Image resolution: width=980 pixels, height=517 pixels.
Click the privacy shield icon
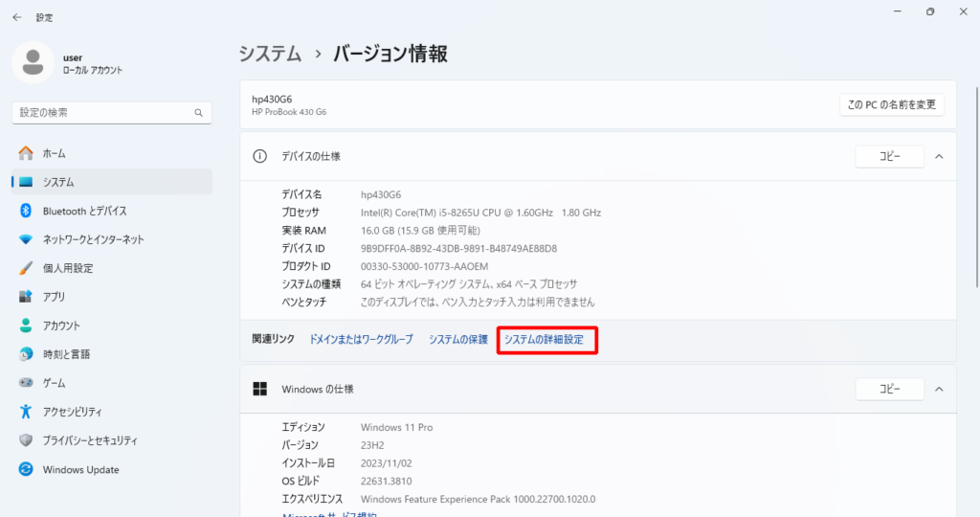click(26, 440)
